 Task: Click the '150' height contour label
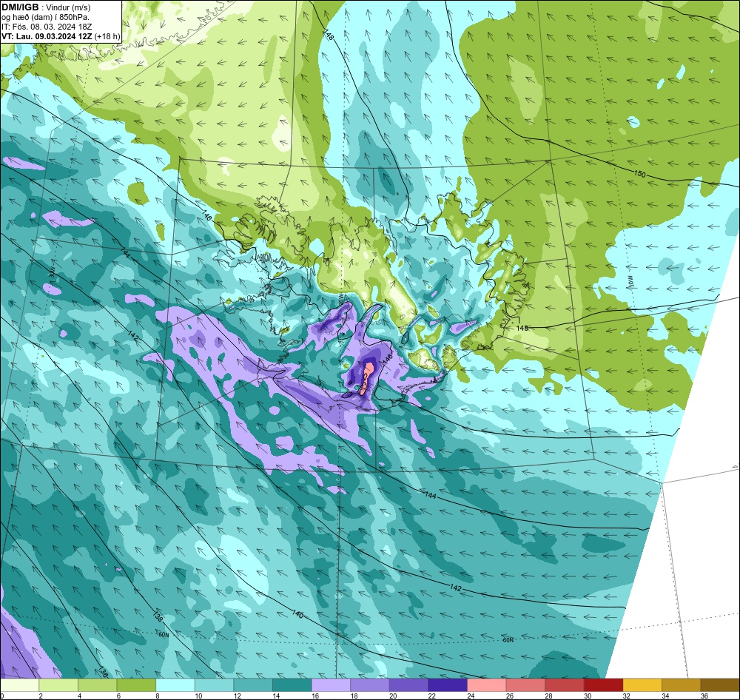(x=639, y=174)
